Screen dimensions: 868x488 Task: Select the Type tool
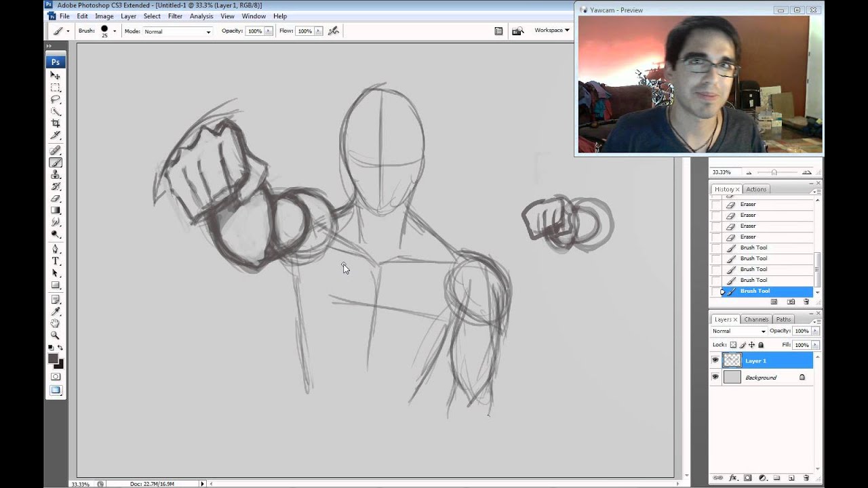(56, 262)
